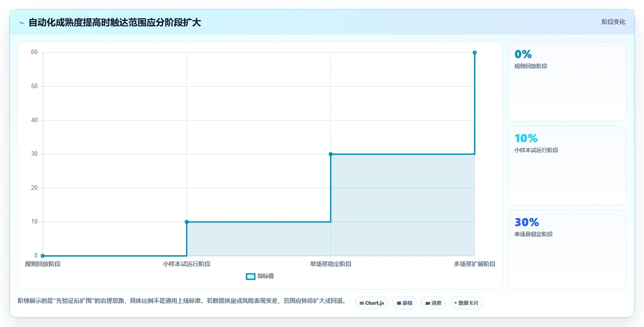Viewport: 644px width, 327px height.
Task: Click the footnote beginning 阶梯展示的是
Action: pos(183,301)
